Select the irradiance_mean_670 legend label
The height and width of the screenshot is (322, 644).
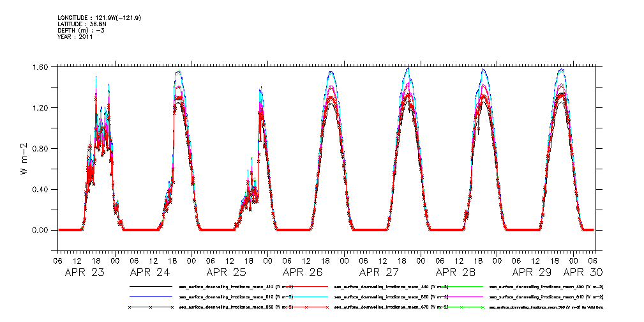click(x=392, y=307)
